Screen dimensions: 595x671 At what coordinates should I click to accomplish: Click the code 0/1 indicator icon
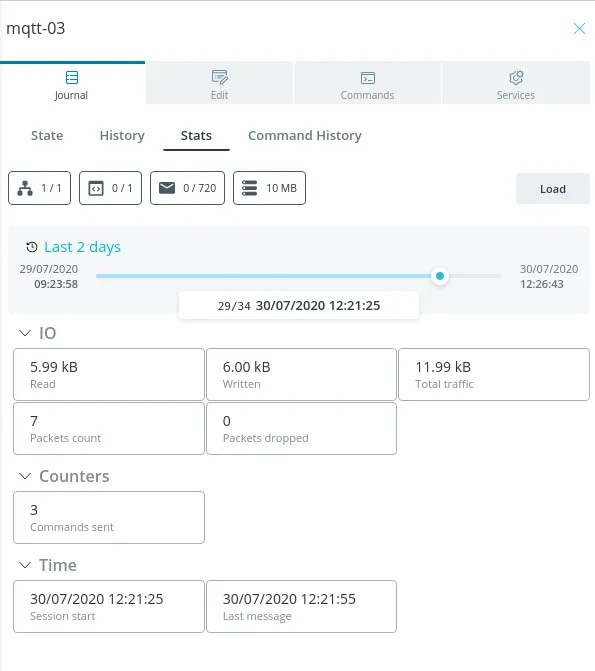[x=96, y=188]
